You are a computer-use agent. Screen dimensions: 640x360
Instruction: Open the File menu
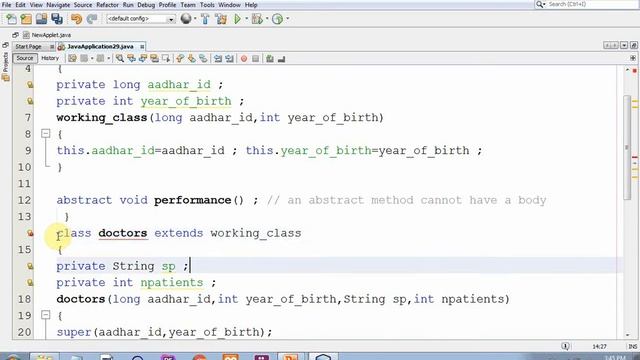coord(6,5)
